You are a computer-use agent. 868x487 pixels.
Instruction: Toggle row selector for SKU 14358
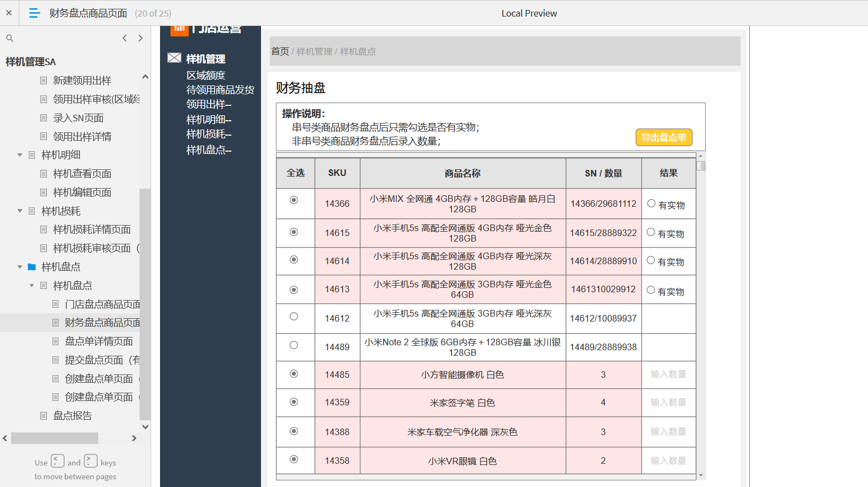point(294,459)
